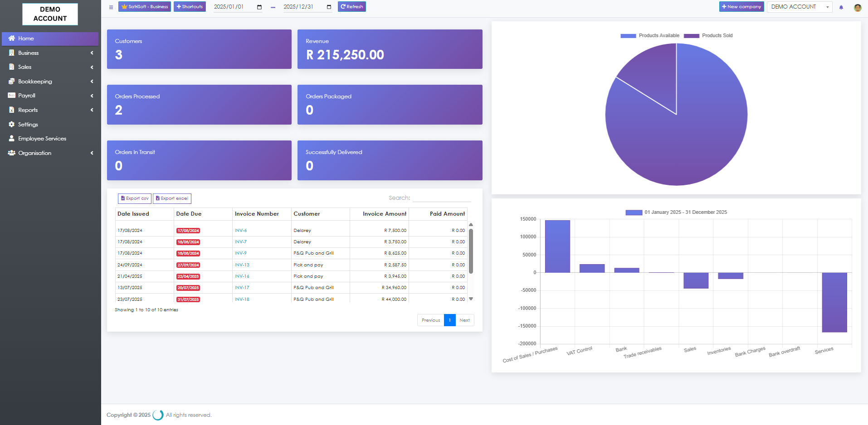
Task: Click the Export csv button
Action: tap(135, 198)
